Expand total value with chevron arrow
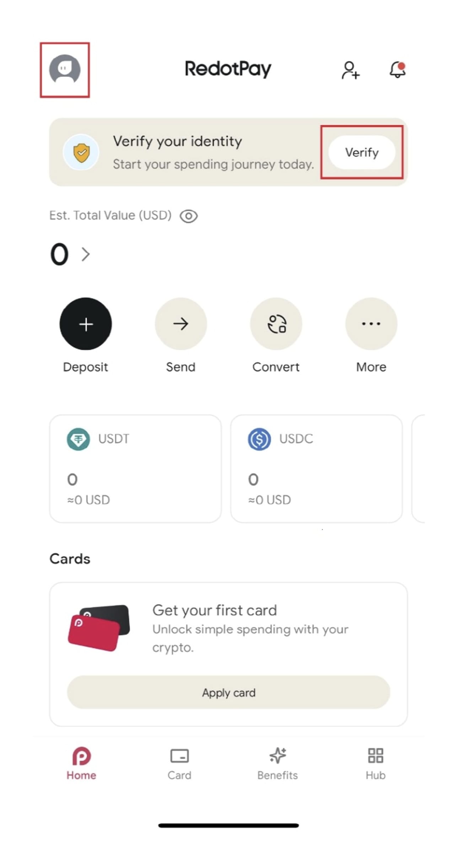Screen dimensions: 469x868 [86, 254]
